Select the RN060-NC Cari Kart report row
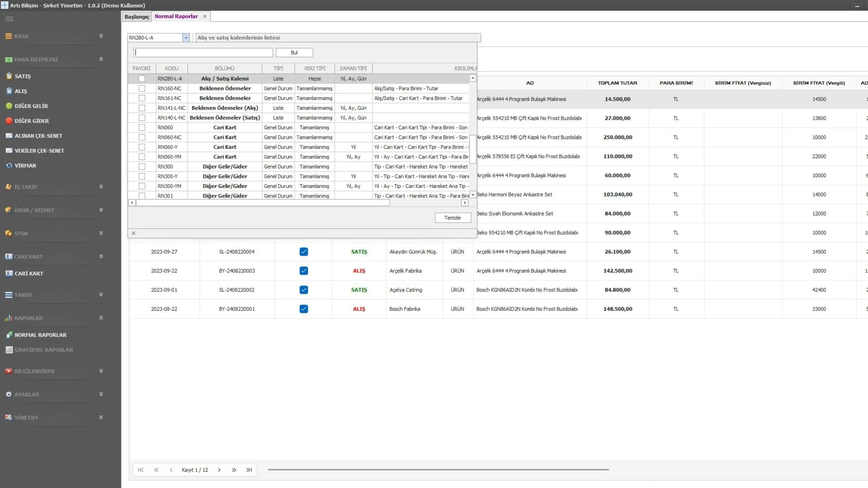The width and height of the screenshot is (868, 488). point(299,137)
